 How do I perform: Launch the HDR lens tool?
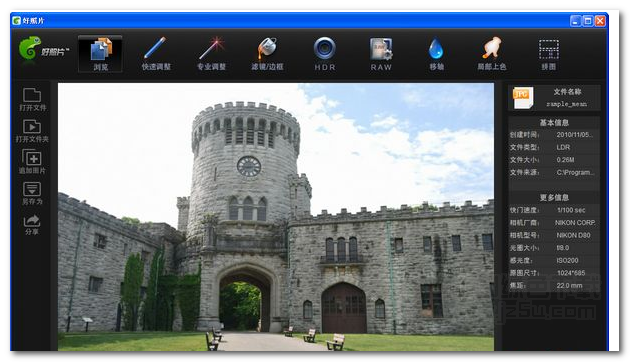pos(325,54)
